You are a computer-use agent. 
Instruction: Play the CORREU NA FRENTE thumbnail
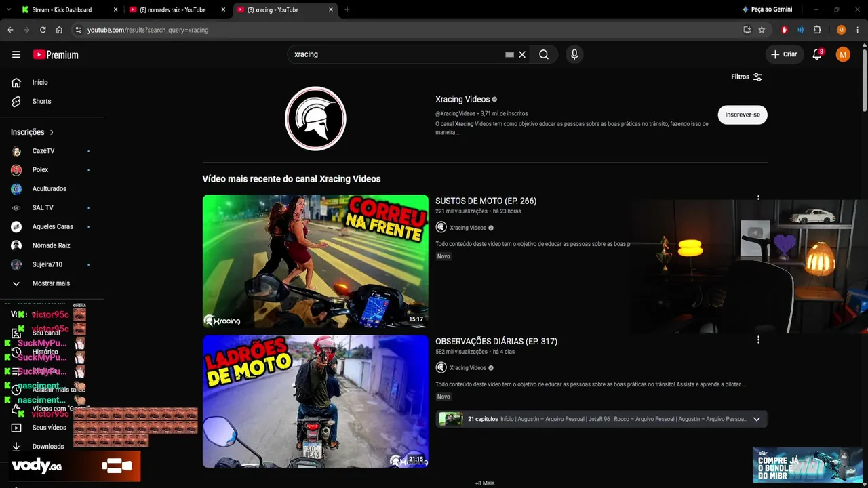[315, 262]
